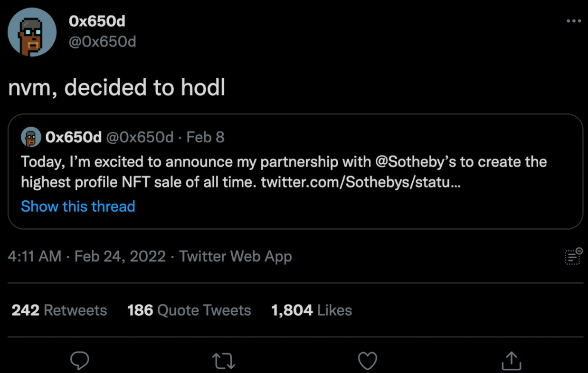Screen dimensions: 588x373
Task: Show this thread link
Action: (x=78, y=206)
